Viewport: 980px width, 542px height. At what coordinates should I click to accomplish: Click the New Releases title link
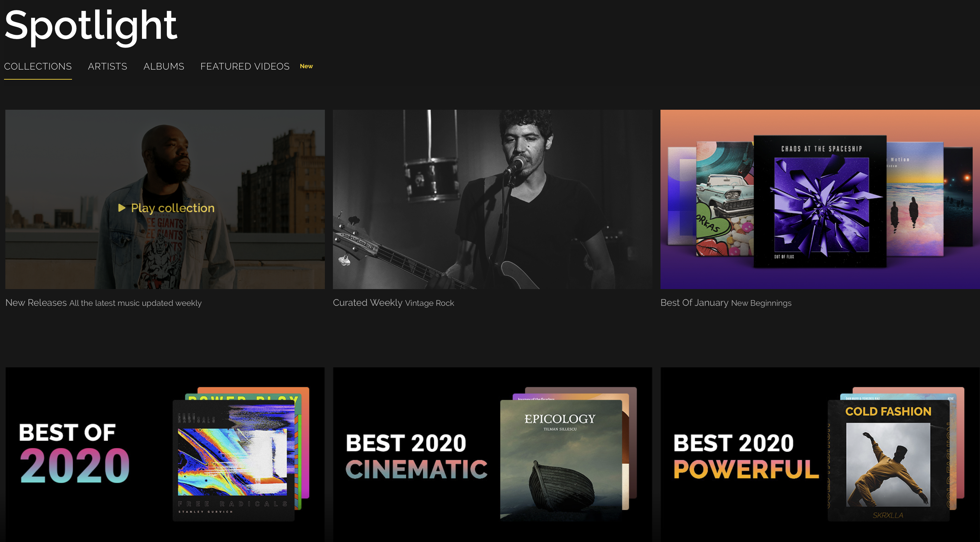36,303
